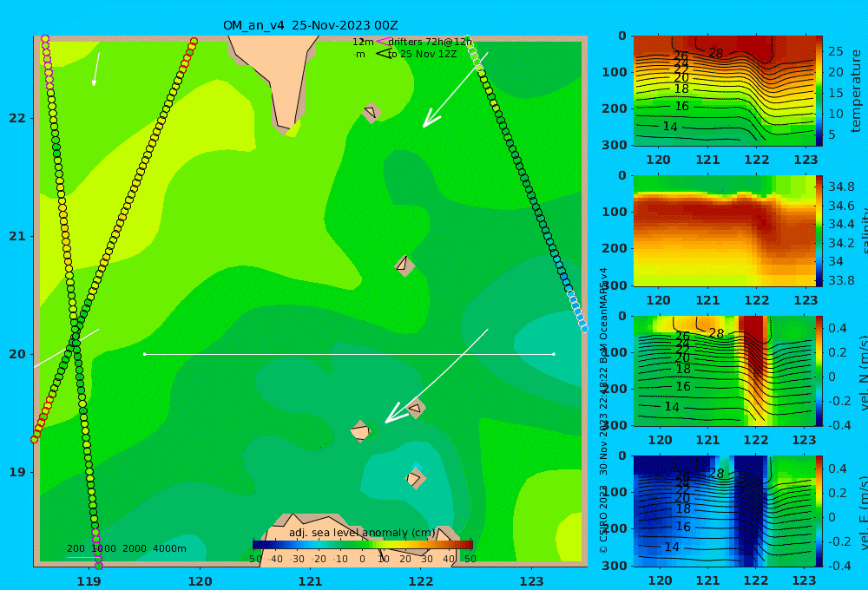The width and height of the screenshot is (868, 590).
Task: Click latitude tick 21 on the main map
Action: pos(17,236)
